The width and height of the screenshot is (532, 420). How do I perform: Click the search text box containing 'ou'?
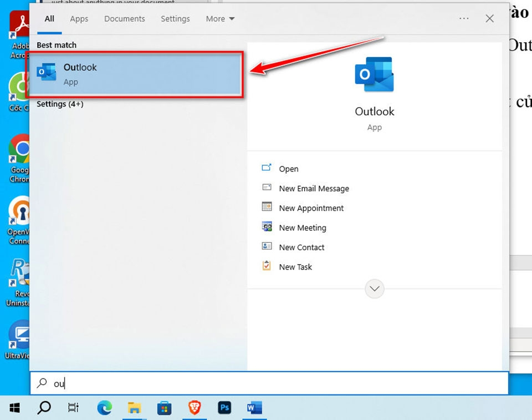click(x=269, y=383)
